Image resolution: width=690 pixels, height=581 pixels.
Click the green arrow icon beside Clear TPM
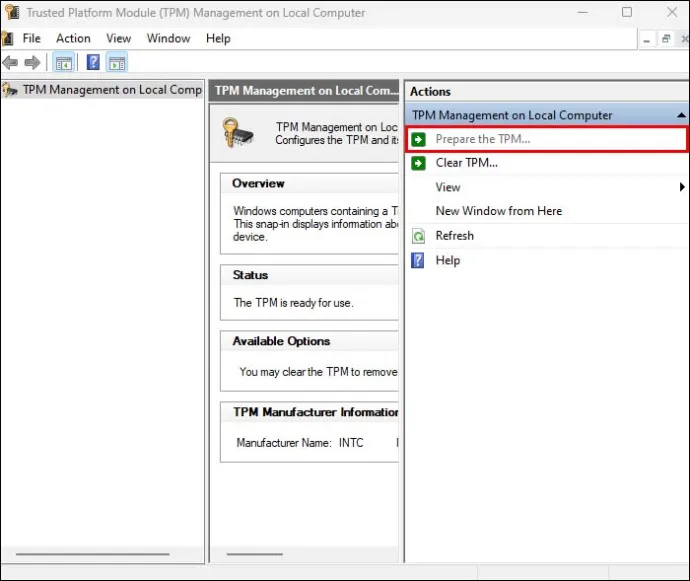[x=418, y=163]
